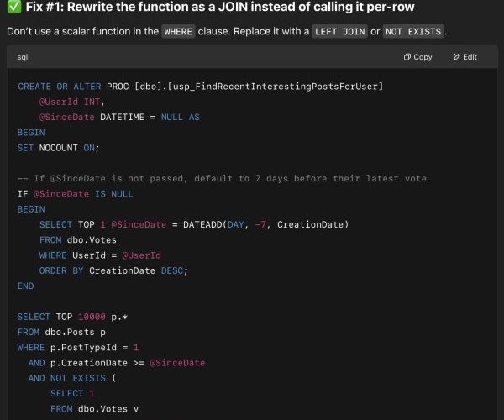Viewport: 504px width, 420px height.
Task: Click the NOT EXISTS inline code chip
Action: tap(413, 31)
